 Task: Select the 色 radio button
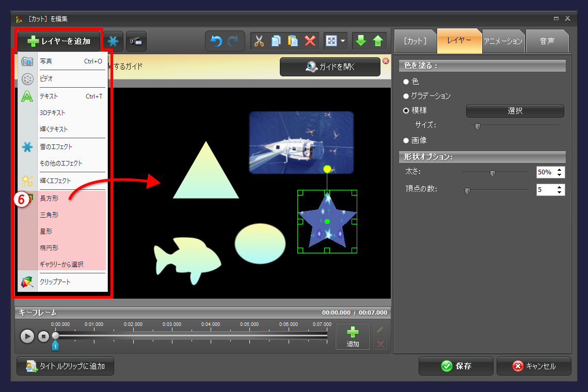point(406,81)
